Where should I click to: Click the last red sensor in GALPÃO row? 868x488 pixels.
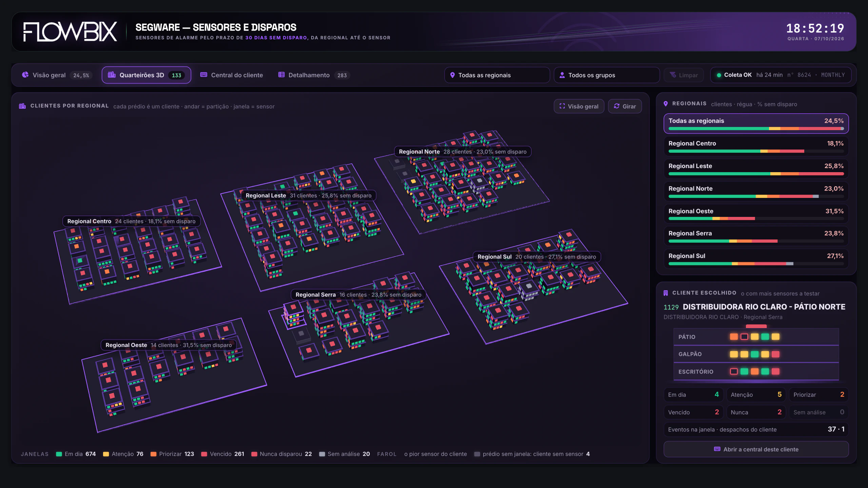(x=775, y=354)
